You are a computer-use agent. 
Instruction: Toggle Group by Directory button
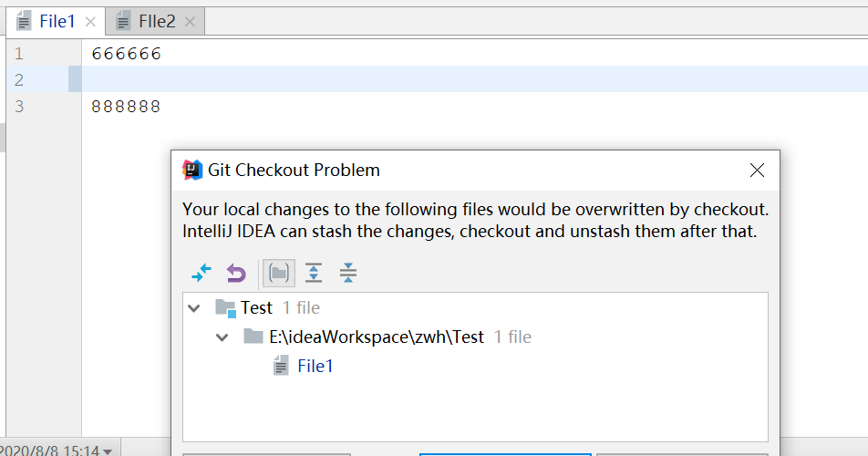[x=278, y=273]
